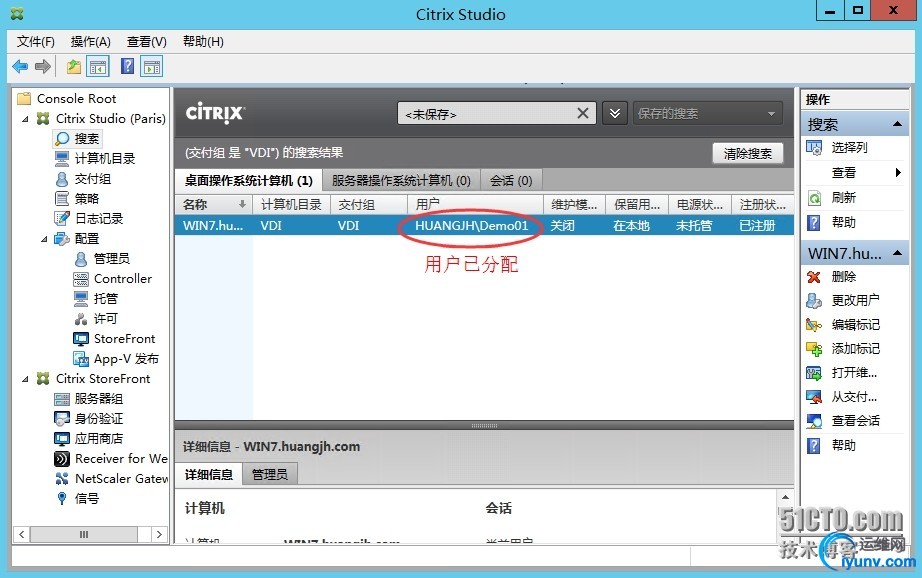The image size is (922, 578).
Task: Select the 搜索 node in the tree
Action: (x=86, y=139)
